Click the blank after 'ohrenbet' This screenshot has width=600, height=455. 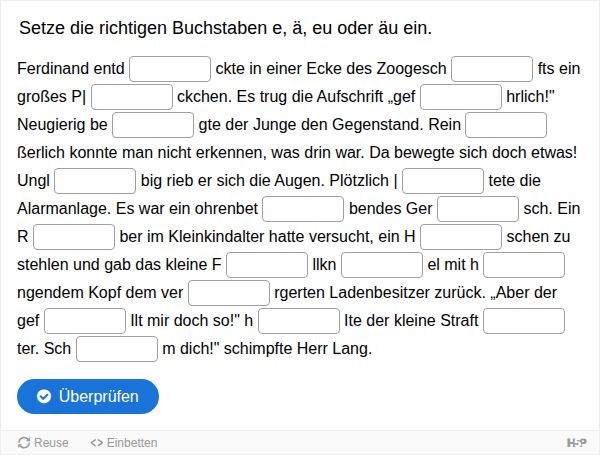[x=303, y=209]
